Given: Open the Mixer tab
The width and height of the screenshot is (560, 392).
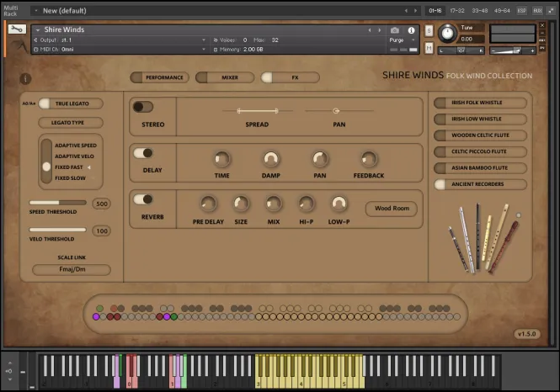Looking at the screenshot, I should click(224, 77).
